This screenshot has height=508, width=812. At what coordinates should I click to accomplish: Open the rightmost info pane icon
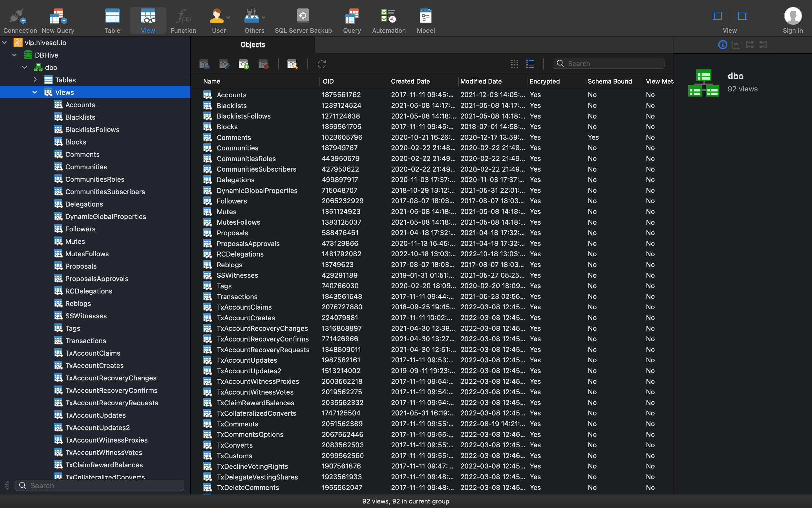point(763,44)
